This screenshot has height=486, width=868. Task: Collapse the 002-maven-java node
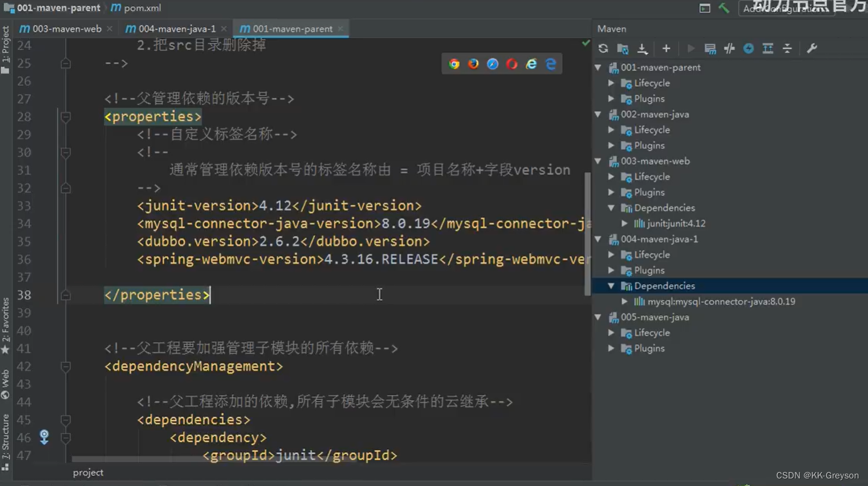point(598,114)
